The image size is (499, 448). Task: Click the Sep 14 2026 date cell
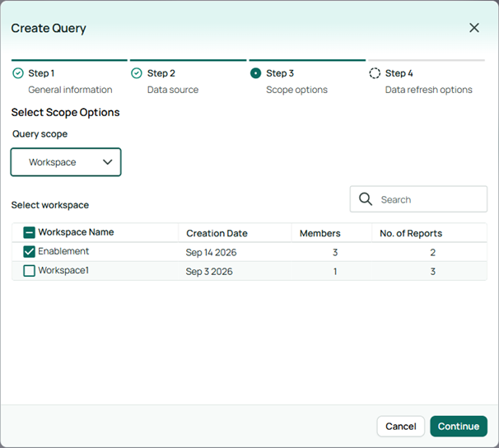click(x=211, y=252)
